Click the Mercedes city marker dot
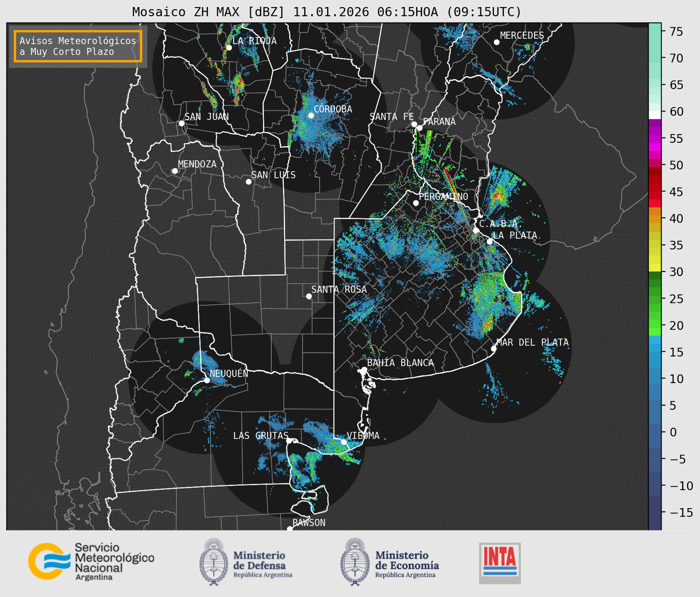Image resolution: width=700 pixels, height=597 pixels. [x=496, y=42]
